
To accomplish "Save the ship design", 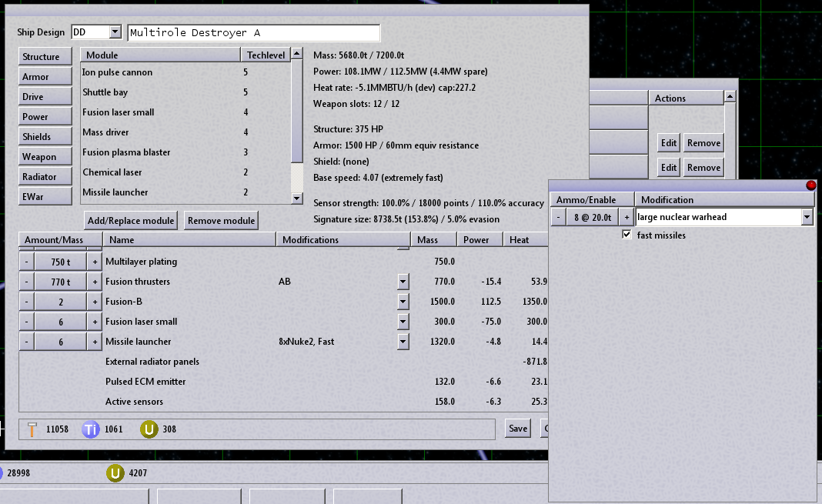I will 518,429.
